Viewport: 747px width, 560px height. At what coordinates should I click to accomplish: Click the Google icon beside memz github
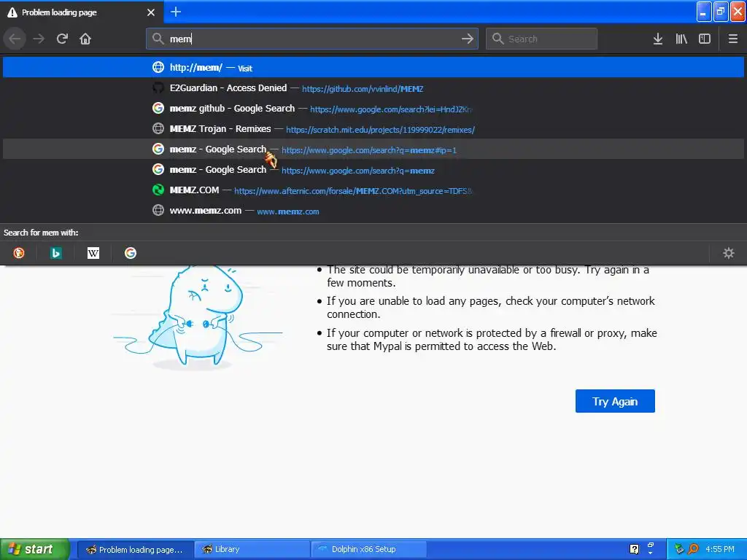pyautogui.click(x=158, y=108)
